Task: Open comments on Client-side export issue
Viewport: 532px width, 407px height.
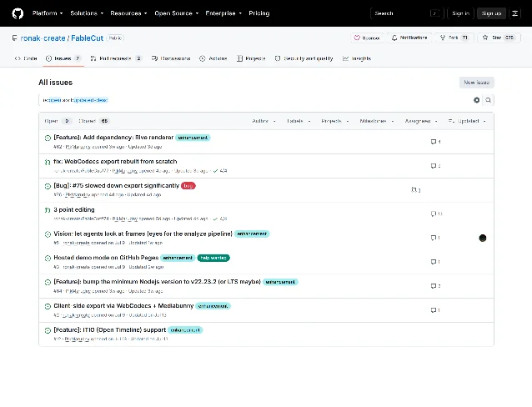Action: coord(435,310)
